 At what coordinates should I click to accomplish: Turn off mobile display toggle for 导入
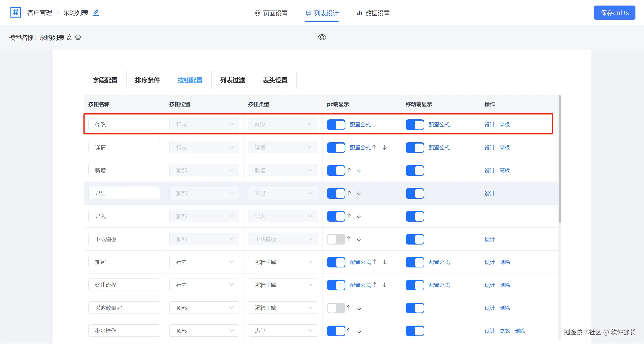415,216
